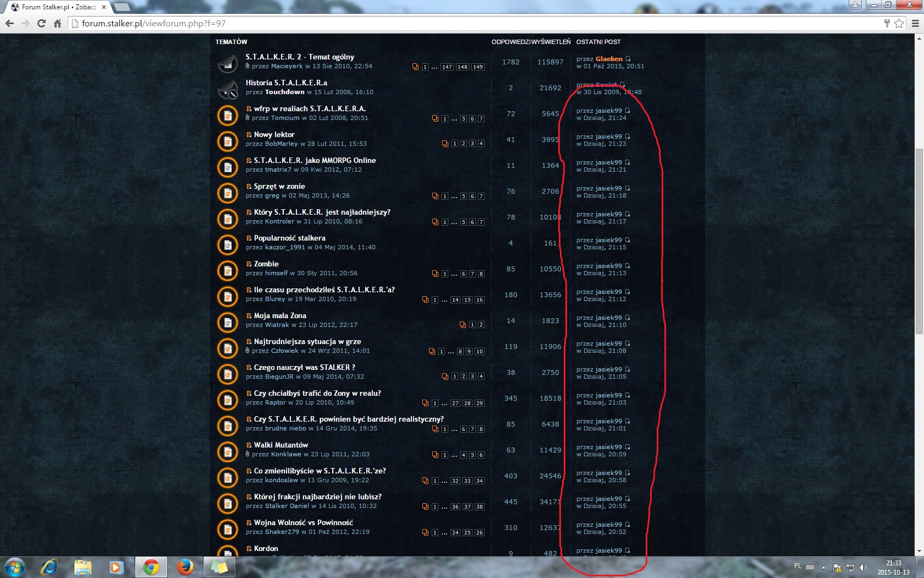The image size is (924, 578).
Task: Go to page 29 of Czy chciałbyś trafić do Zony
Action: tap(479, 403)
